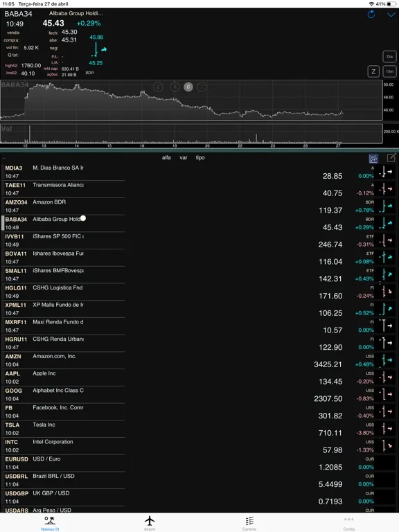Tap the BABA34 row range bar icon
The image size is (399, 532).
tap(386, 223)
